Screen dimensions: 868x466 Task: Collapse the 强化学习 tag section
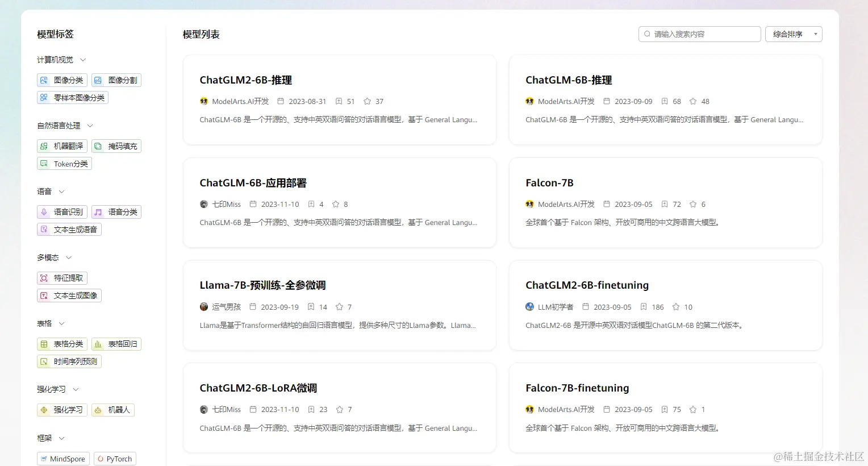(76, 389)
